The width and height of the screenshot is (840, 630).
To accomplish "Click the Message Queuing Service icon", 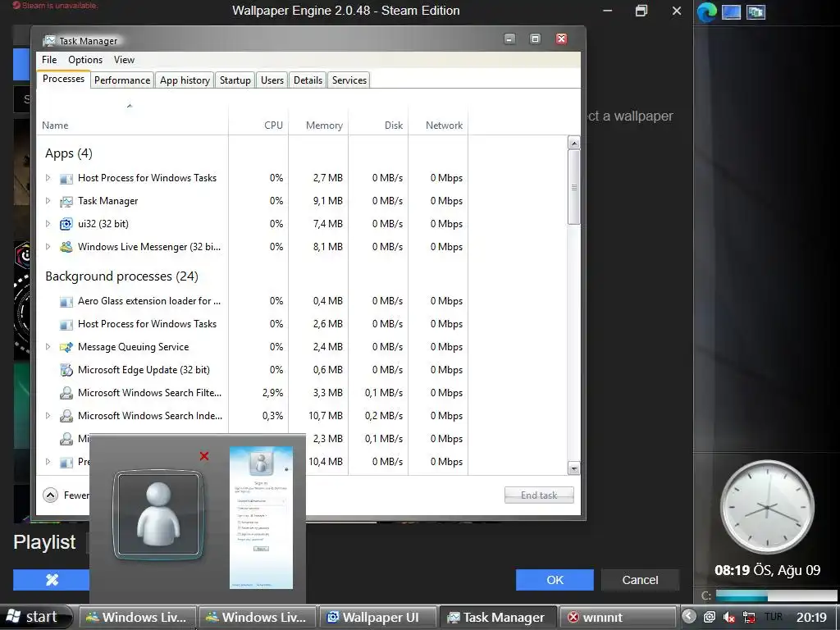I will (66, 347).
